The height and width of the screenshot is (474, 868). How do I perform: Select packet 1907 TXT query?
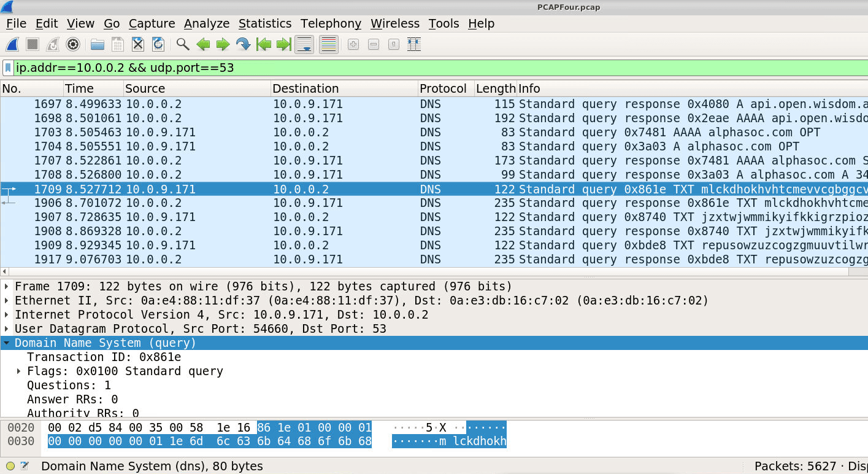434,217
